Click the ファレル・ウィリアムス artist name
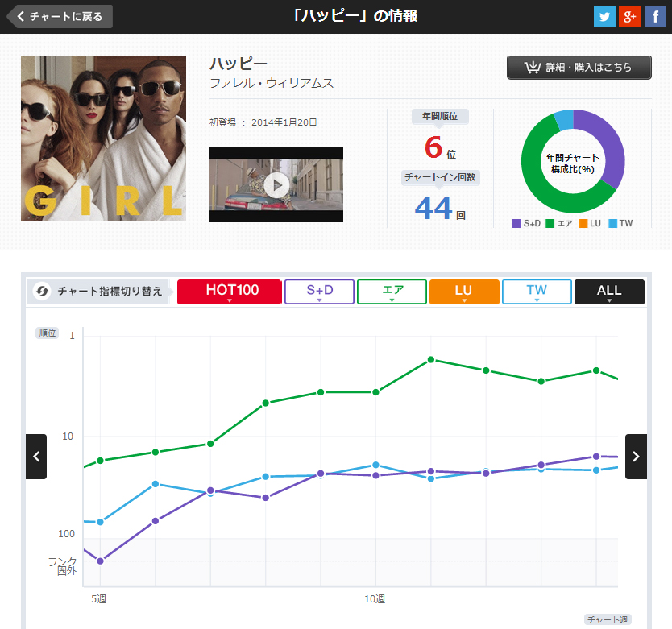Image resolution: width=672 pixels, height=629 pixels. click(271, 83)
